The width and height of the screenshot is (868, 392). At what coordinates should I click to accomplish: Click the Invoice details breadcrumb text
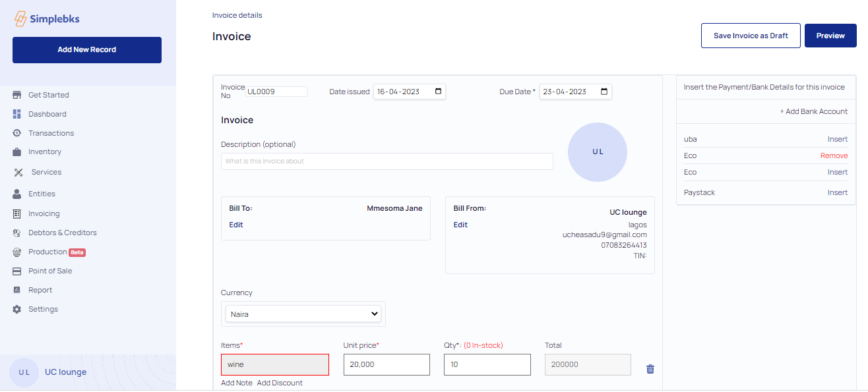[237, 15]
